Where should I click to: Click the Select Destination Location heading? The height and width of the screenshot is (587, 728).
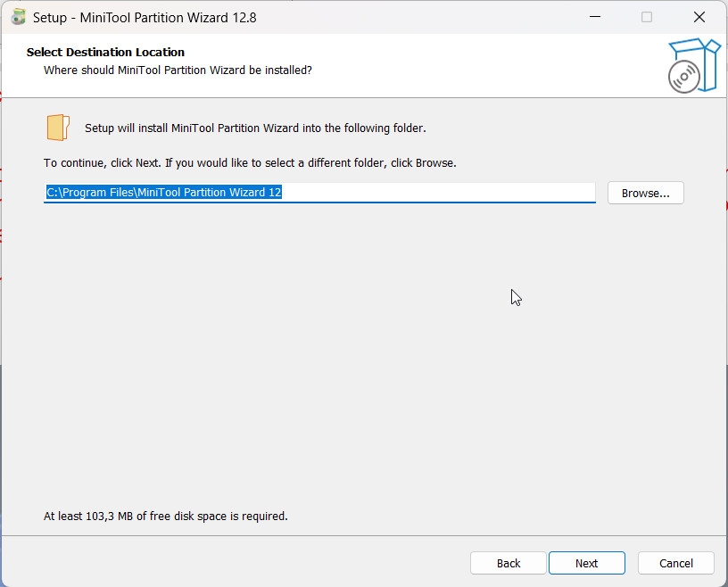pyautogui.click(x=105, y=52)
